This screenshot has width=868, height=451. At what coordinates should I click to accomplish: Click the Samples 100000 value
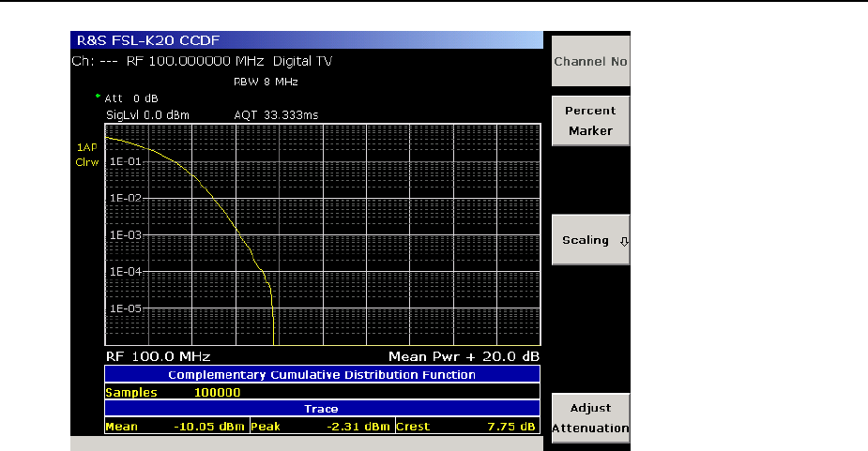217,393
